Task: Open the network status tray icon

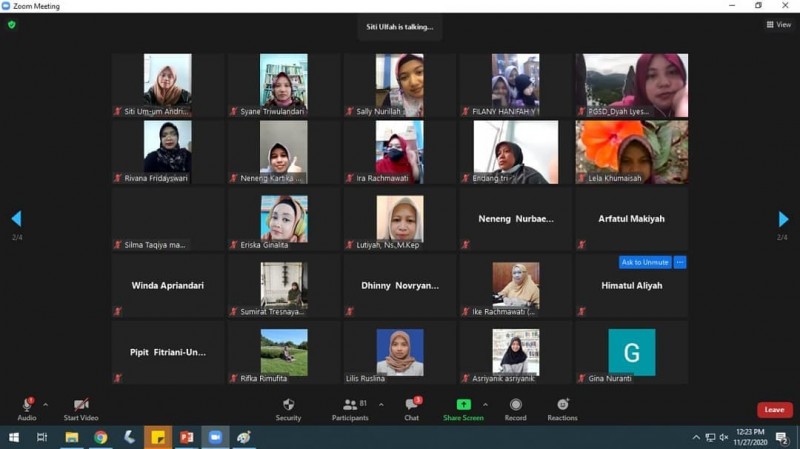Action: tap(710, 437)
